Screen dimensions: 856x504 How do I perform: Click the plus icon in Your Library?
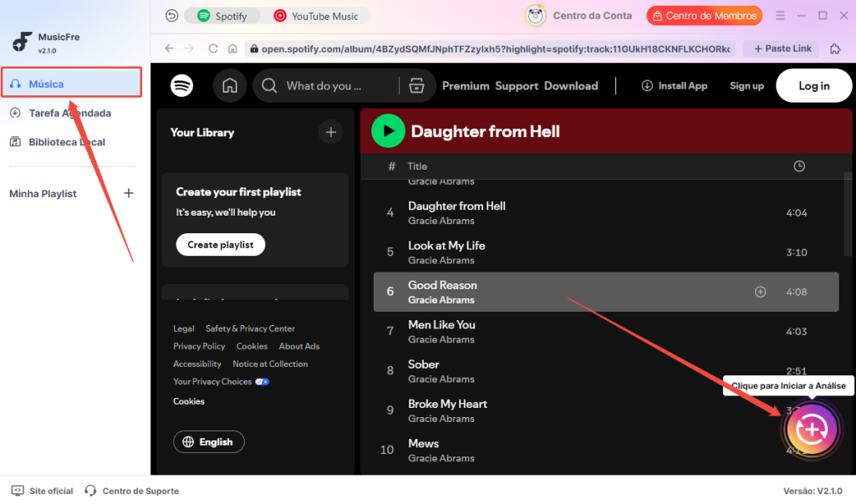coord(331,132)
